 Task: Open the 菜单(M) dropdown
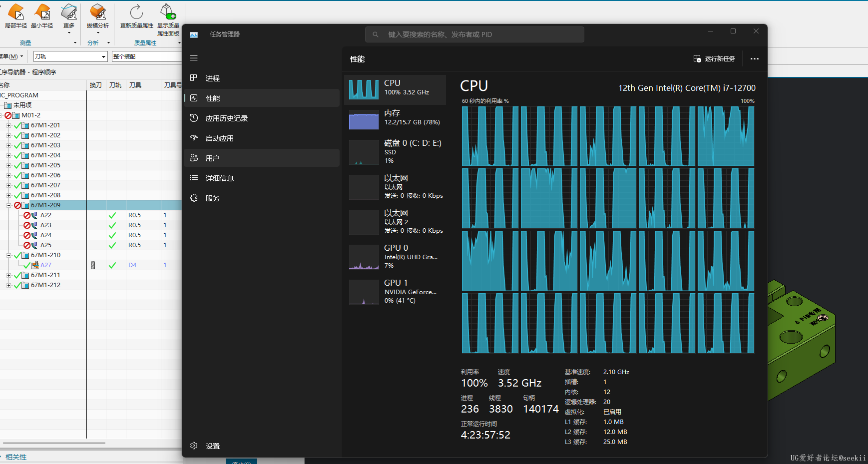click(x=11, y=56)
